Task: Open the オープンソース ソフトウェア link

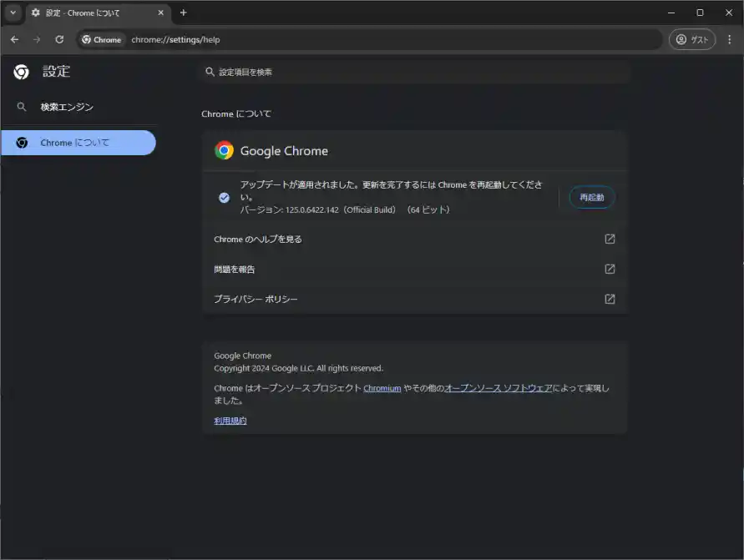Action: [x=498, y=388]
